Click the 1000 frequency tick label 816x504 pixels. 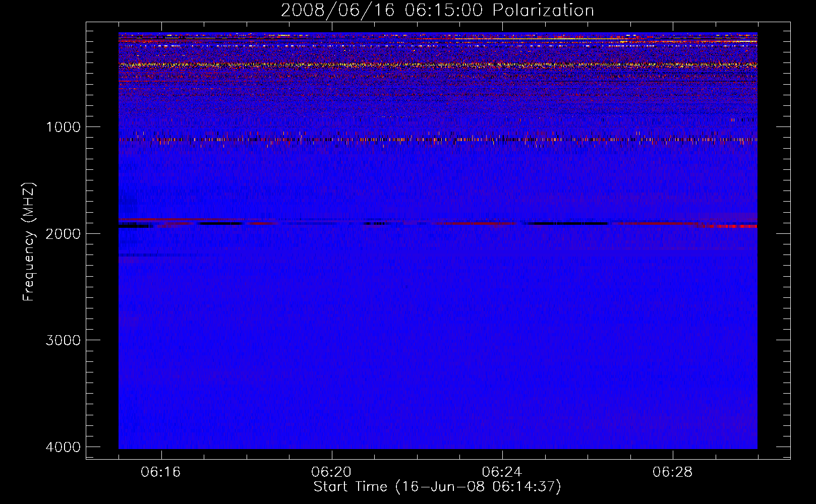[63, 127]
